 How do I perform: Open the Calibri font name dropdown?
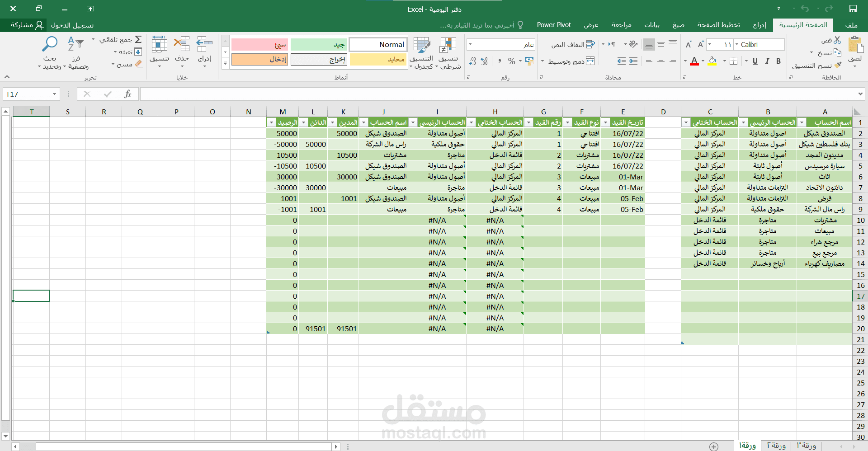tap(737, 44)
